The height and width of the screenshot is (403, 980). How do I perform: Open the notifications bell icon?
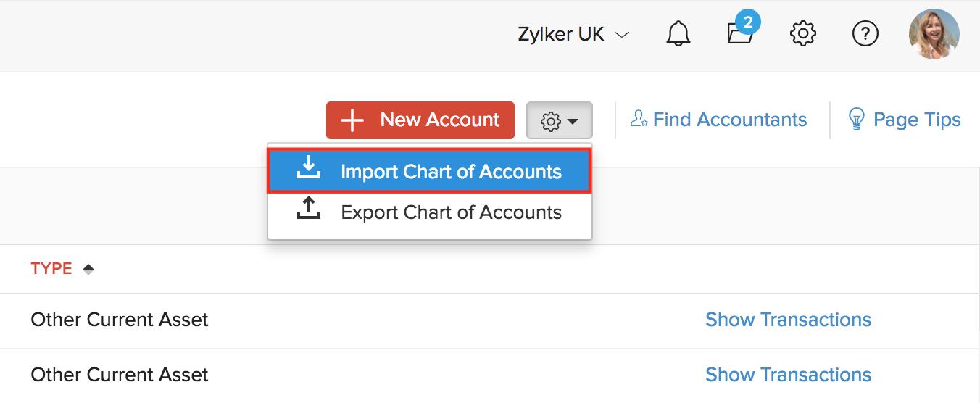[x=678, y=34]
